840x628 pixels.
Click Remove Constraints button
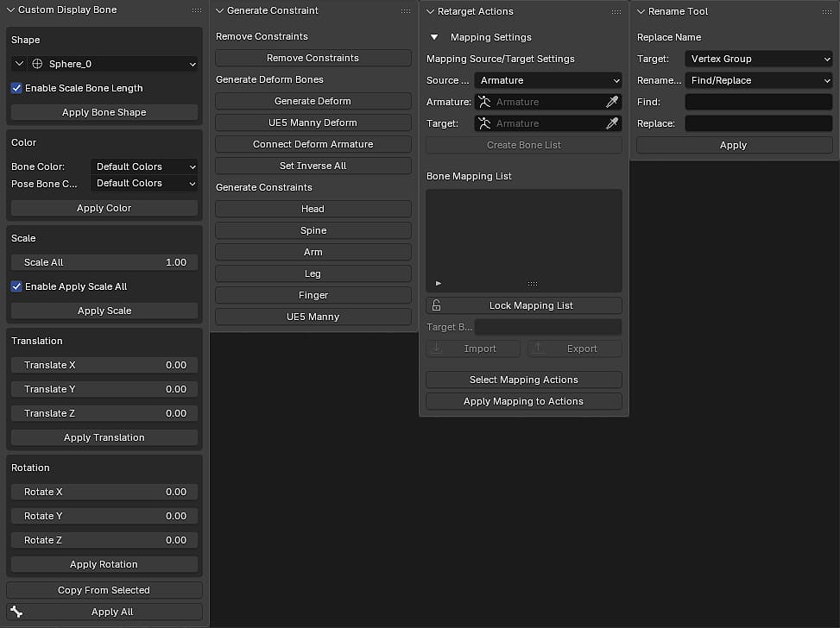(x=313, y=58)
